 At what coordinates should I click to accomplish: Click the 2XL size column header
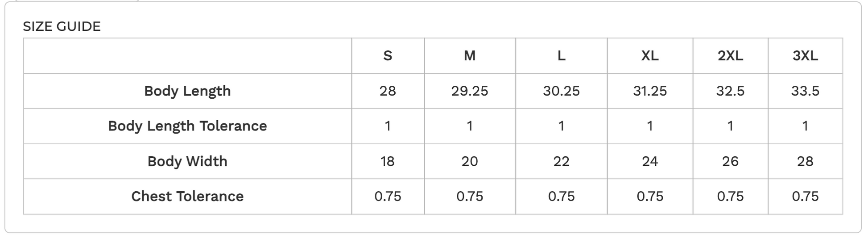[730, 56]
